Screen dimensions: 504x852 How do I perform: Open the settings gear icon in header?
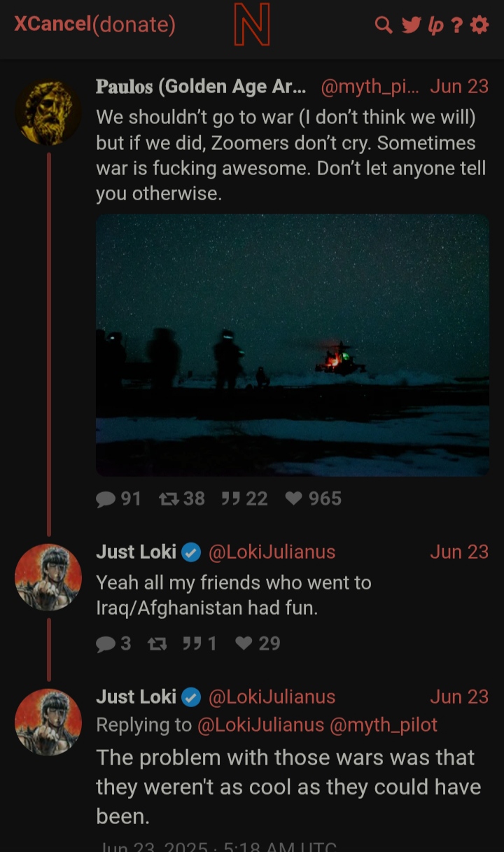click(479, 25)
